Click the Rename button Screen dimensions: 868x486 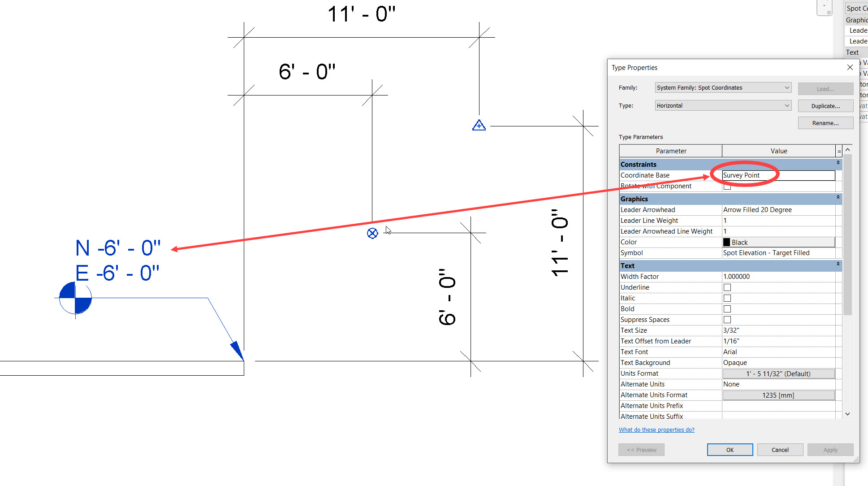(x=825, y=122)
